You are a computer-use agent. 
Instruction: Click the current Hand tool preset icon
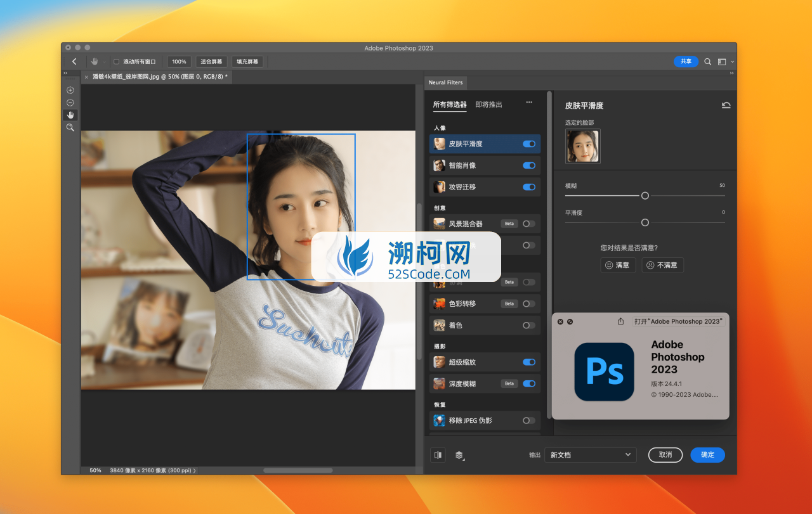tap(95, 61)
